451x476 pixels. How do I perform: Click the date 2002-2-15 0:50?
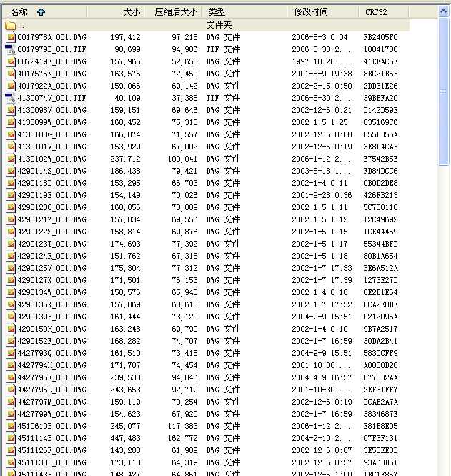coord(322,86)
